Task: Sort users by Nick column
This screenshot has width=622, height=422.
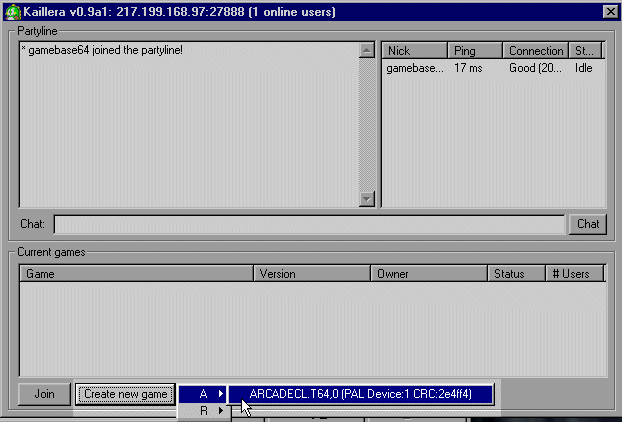Action: [415, 51]
